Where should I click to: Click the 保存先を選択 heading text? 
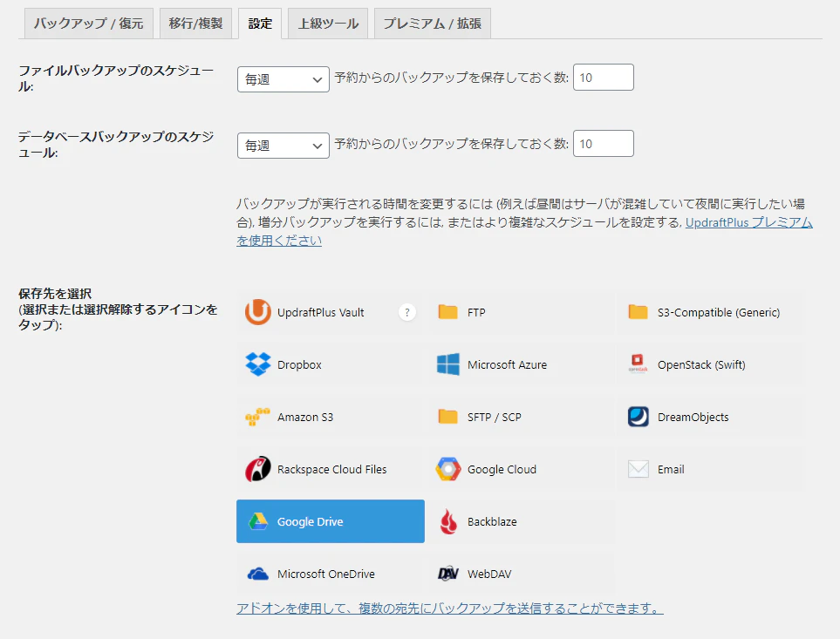click(55, 293)
